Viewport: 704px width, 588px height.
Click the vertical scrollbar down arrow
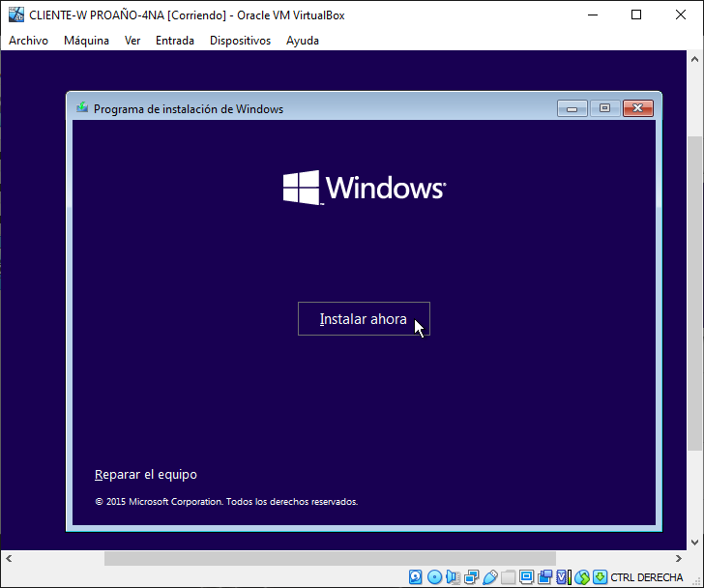[694, 542]
